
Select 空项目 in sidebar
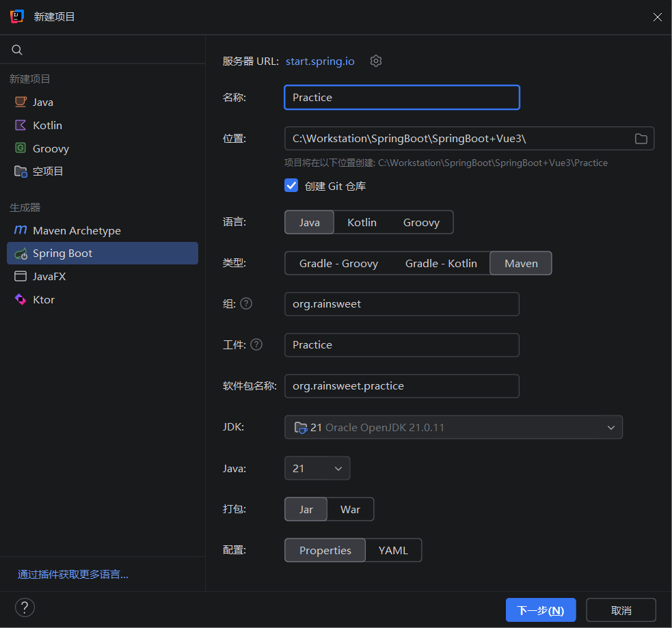(x=103, y=172)
